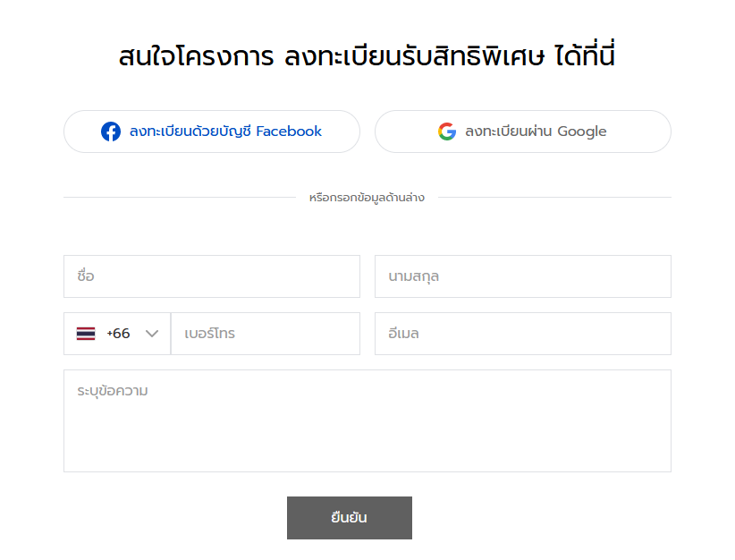Focus the อีเมล email field

pyautogui.click(x=523, y=334)
